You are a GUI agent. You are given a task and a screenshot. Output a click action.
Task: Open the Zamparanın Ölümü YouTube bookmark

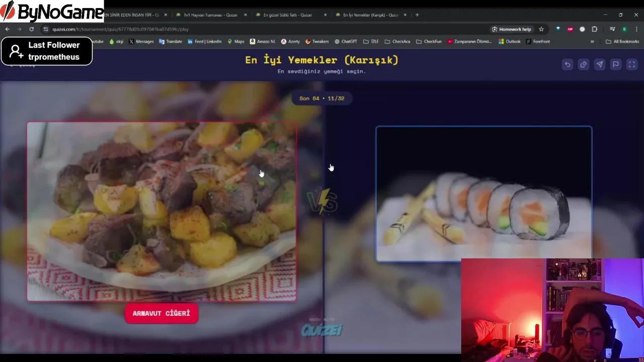pyautogui.click(x=470, y=41)
